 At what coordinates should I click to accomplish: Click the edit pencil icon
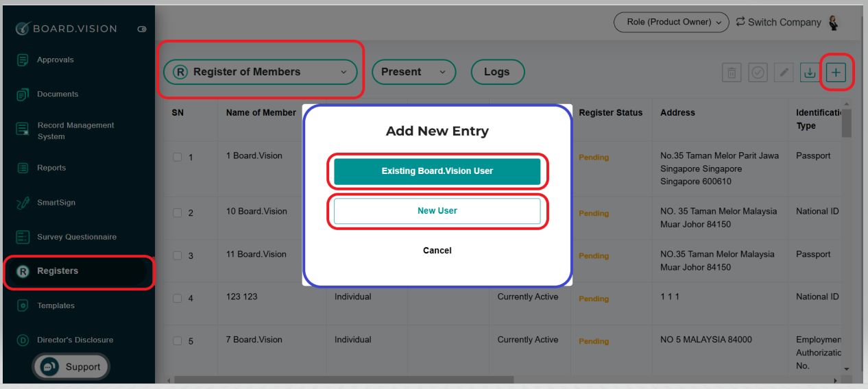tap(784, 73)
